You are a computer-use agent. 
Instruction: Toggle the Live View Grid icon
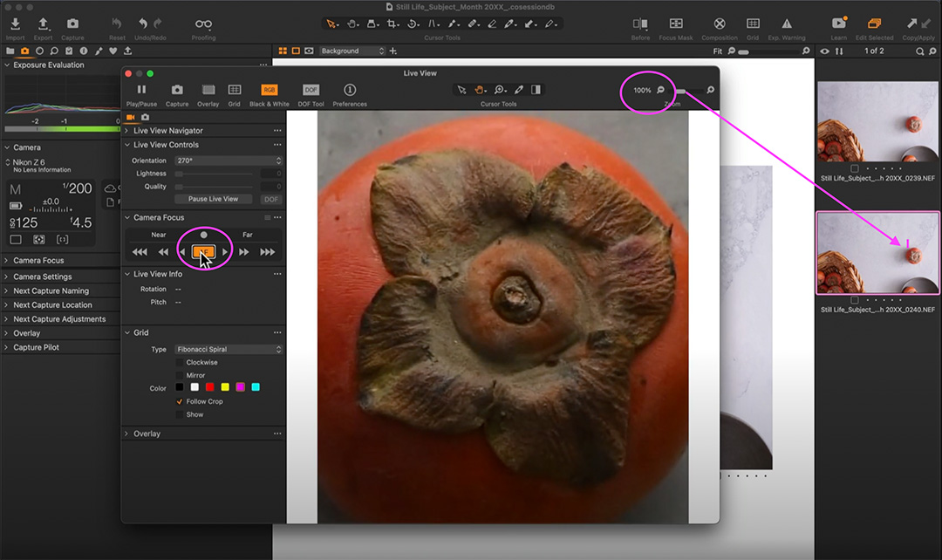235,90
